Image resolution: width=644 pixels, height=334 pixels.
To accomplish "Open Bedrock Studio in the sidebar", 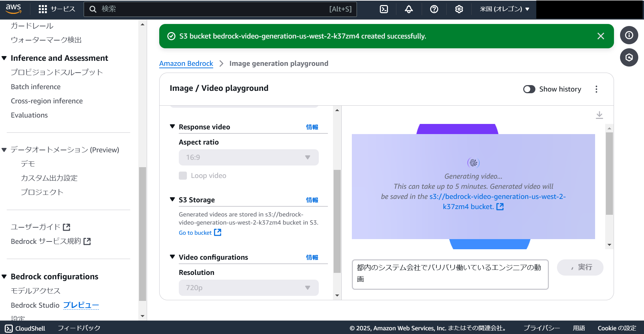I will (35, 305).
